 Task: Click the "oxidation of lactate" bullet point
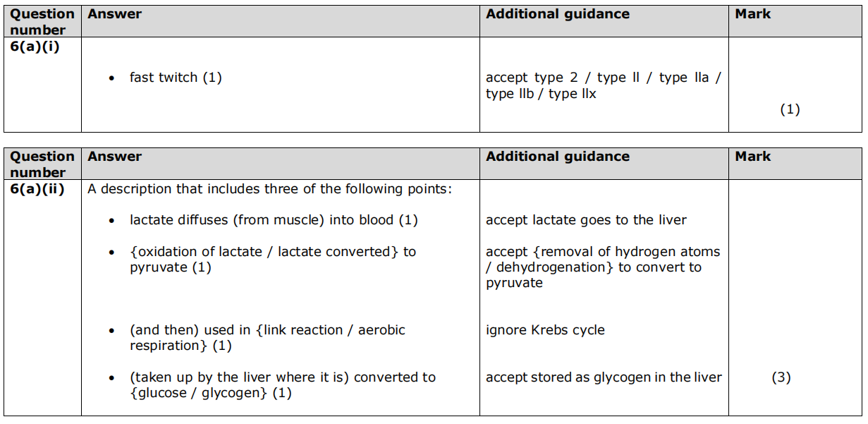(272, 259)
